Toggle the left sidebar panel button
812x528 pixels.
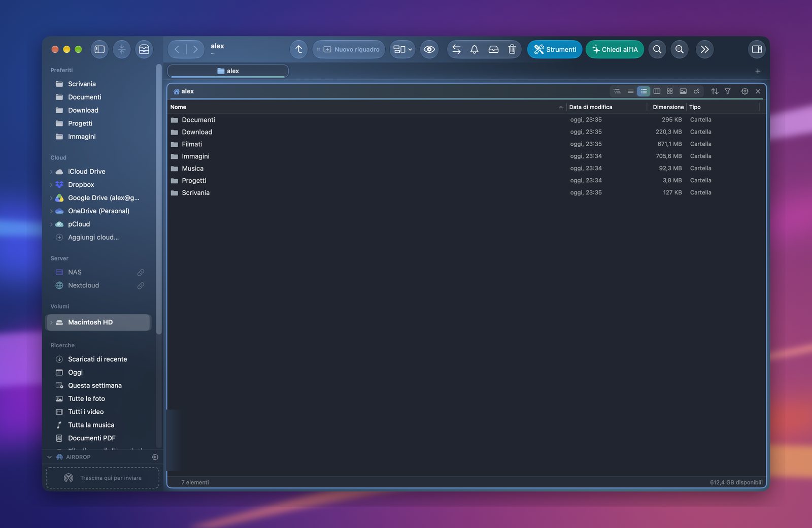click(x=99, y=49)
